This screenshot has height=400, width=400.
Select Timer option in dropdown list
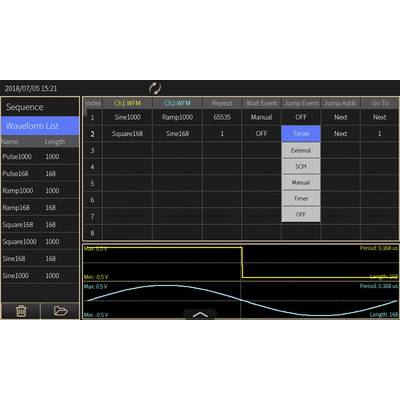[x=301, y=198]
